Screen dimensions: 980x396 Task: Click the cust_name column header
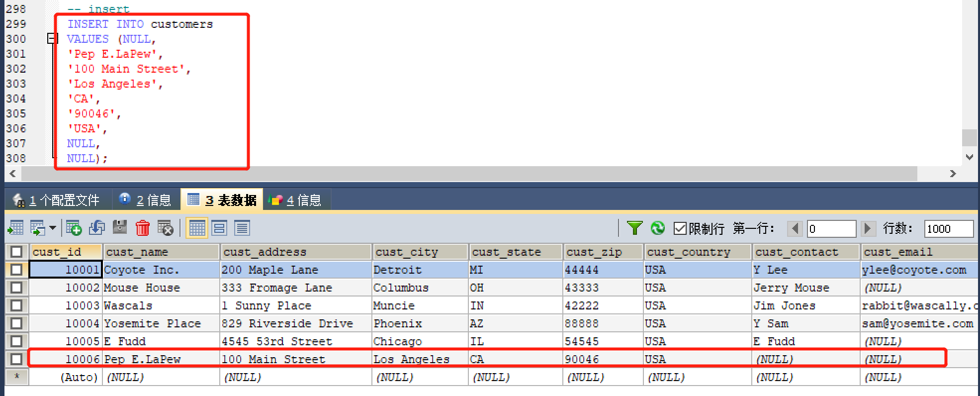[x=162, y=252]
